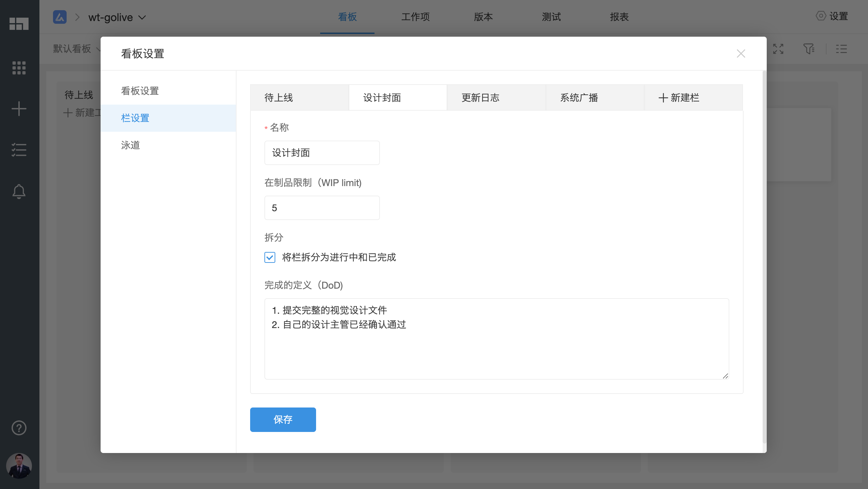Click the dashboard home icon in sidebar
Image resolution: width=868 pixels, height=489 pixels.
coord(19,24)
